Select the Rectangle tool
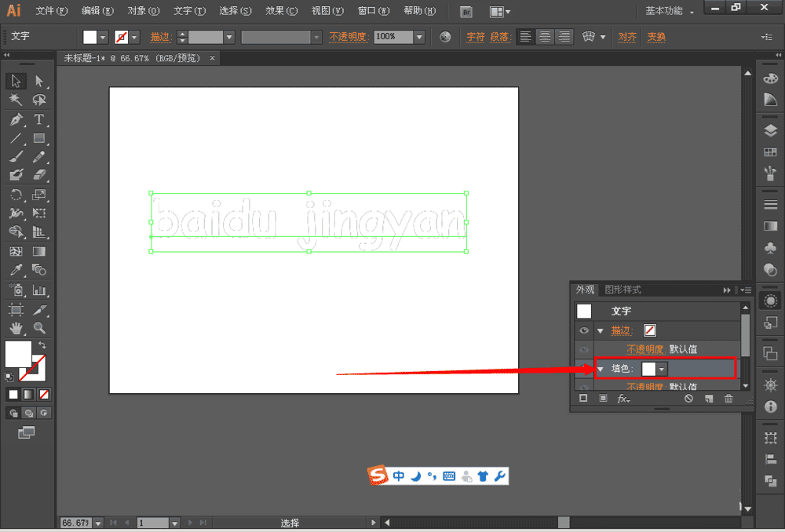The height and width of the screenshot is (532, 785). click(x=38, y=138)
